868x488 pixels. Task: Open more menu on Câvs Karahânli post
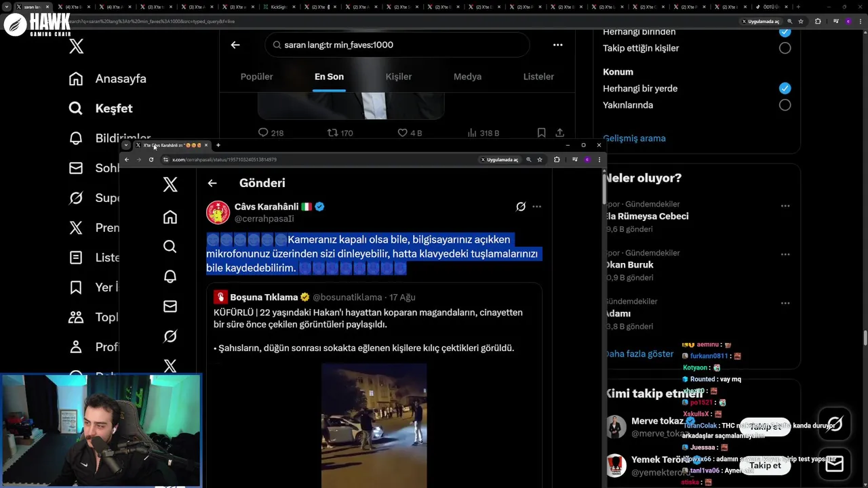pos(536,207)
